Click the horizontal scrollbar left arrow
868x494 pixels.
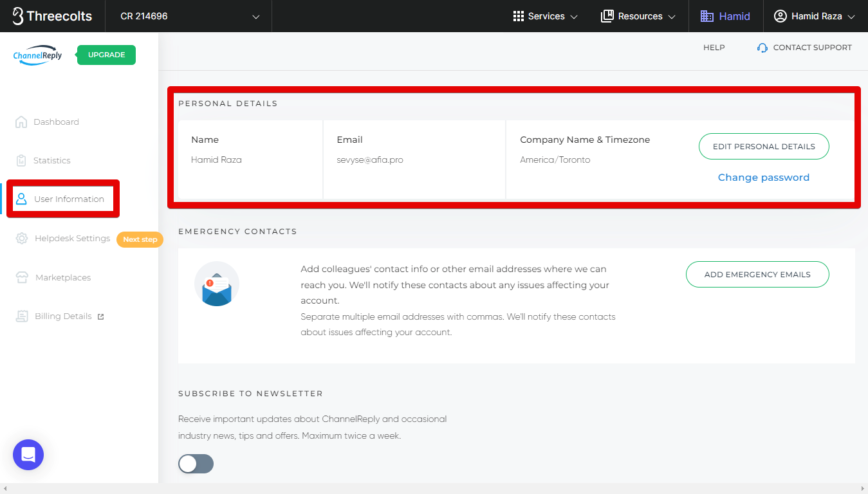(x=5, y=489)
